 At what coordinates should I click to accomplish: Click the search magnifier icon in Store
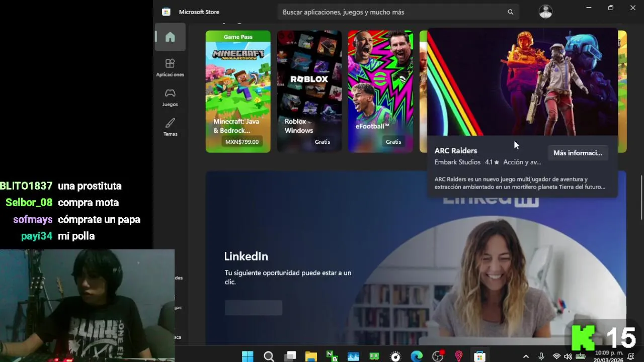point(511,12)
